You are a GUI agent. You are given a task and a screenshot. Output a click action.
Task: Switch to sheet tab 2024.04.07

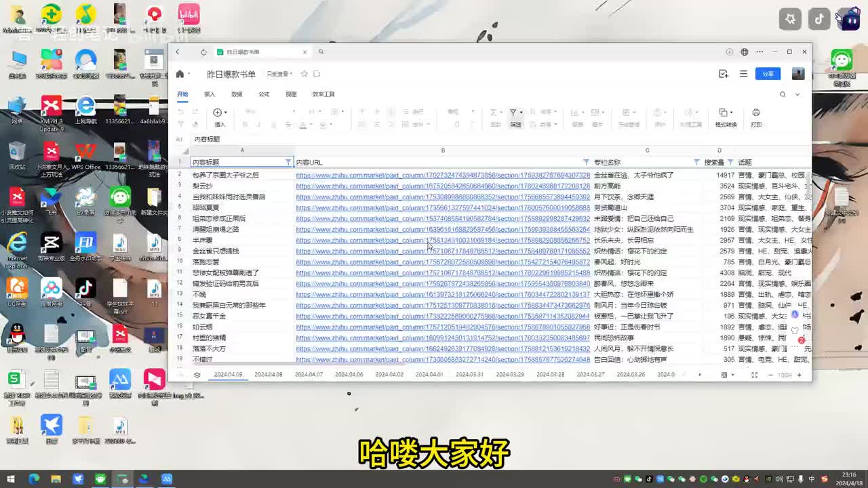(x=309, y=375)
